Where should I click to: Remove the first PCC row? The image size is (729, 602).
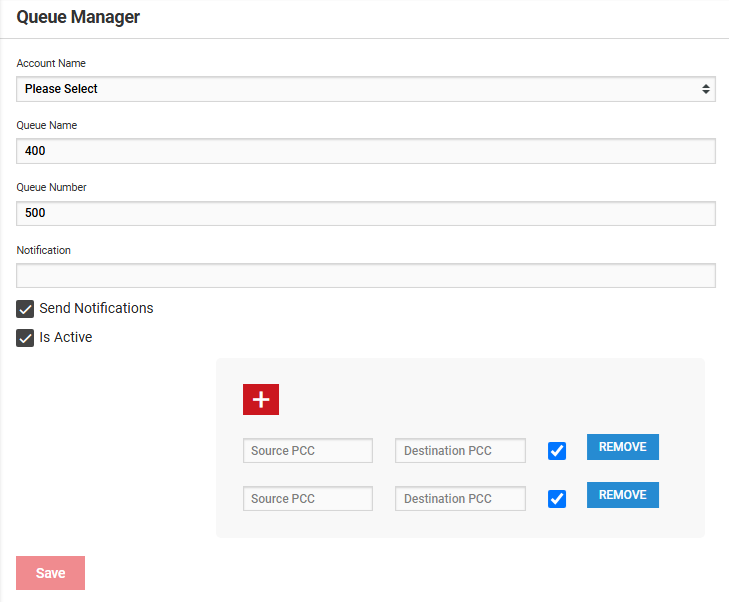pos(623,447)
